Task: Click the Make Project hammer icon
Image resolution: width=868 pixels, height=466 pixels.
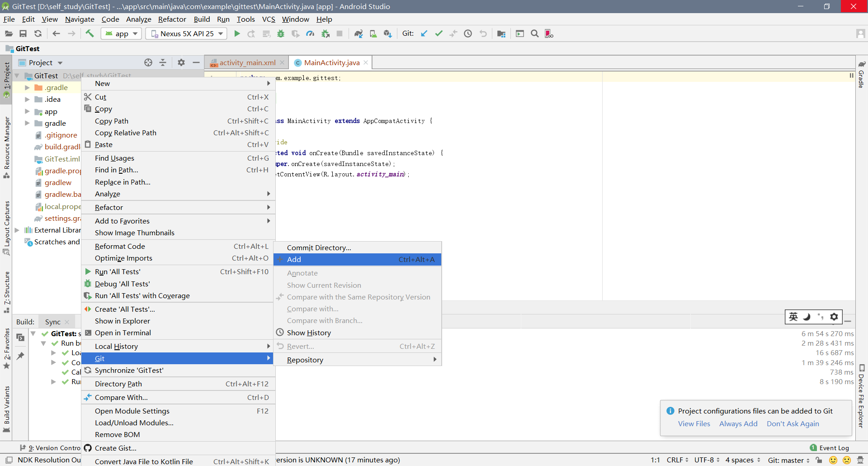Action: click(x=90, y=33)
